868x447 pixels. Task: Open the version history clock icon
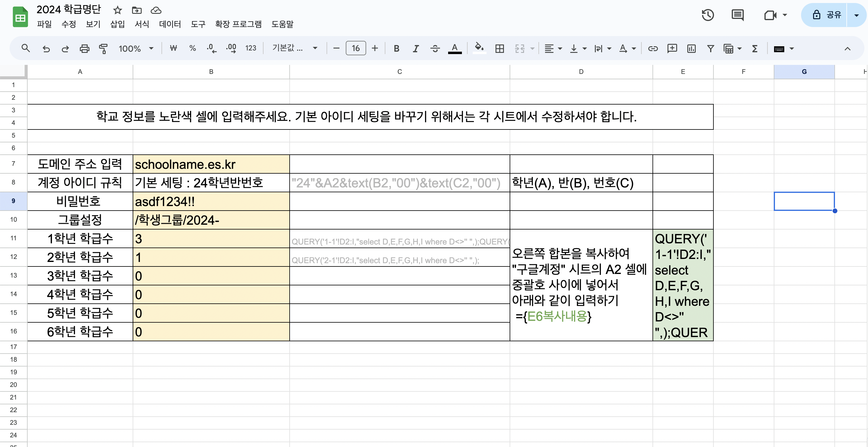(708, 15)
